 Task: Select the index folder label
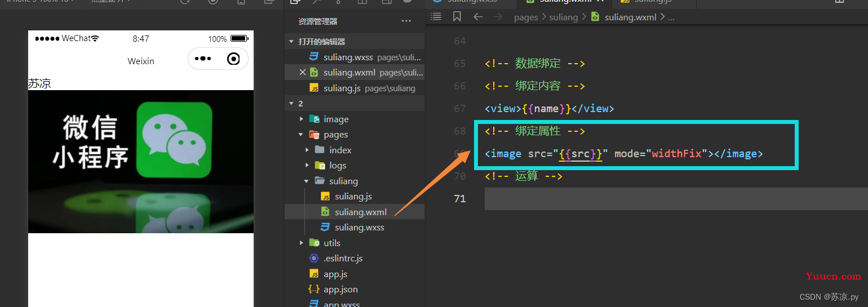click(x=340, y=150)
